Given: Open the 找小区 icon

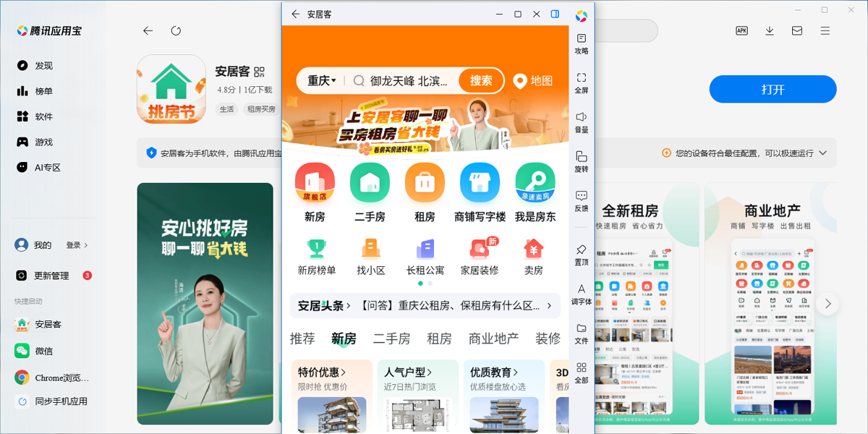Looking at the screenshot, I should [371, 250].
